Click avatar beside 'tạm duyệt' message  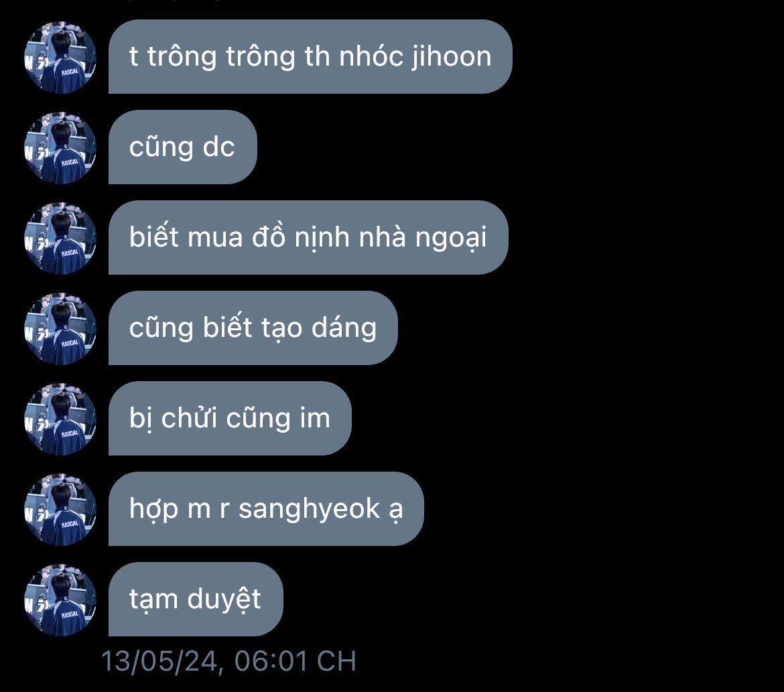[x=60, y=600]
